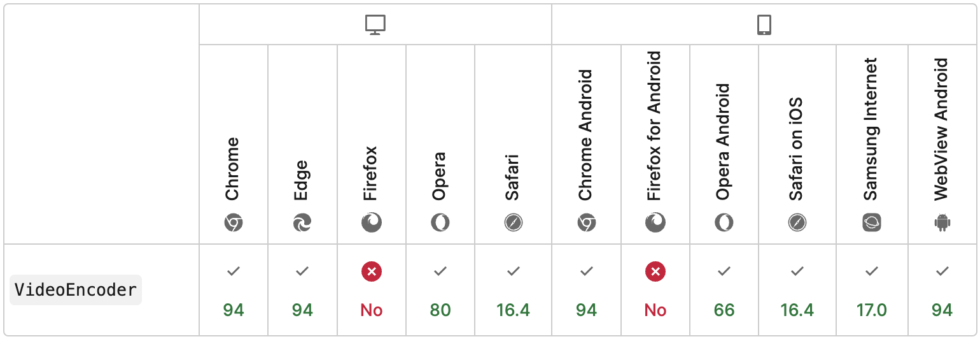Click the Samsung Internet 17.0 version cell
Viewport: 980px width, 339px height.
872,290
